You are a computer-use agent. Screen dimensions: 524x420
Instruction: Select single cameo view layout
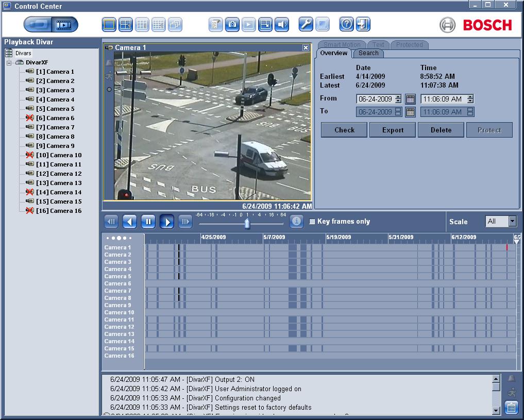tap(109, 24)
